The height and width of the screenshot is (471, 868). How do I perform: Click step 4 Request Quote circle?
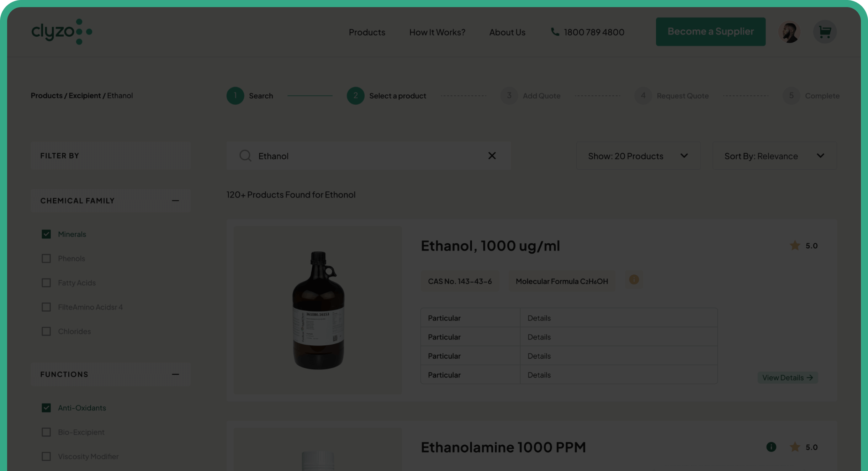pos(643,96)
